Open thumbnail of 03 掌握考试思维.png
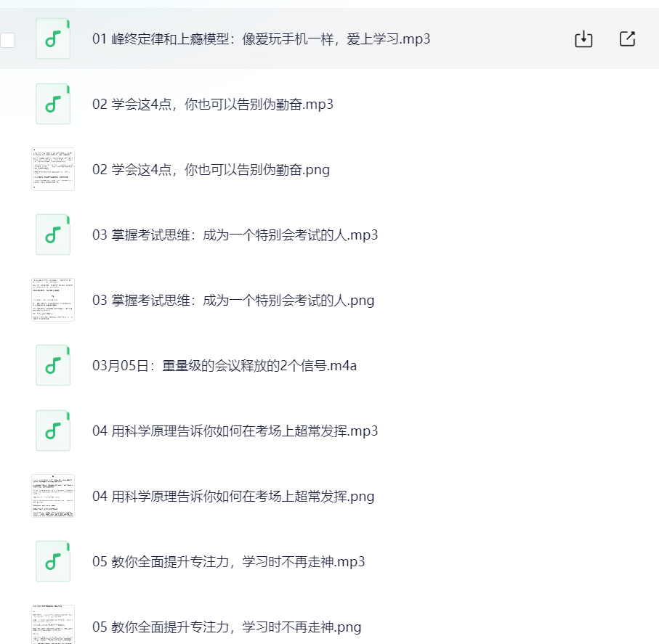 [x=53, y=300]
